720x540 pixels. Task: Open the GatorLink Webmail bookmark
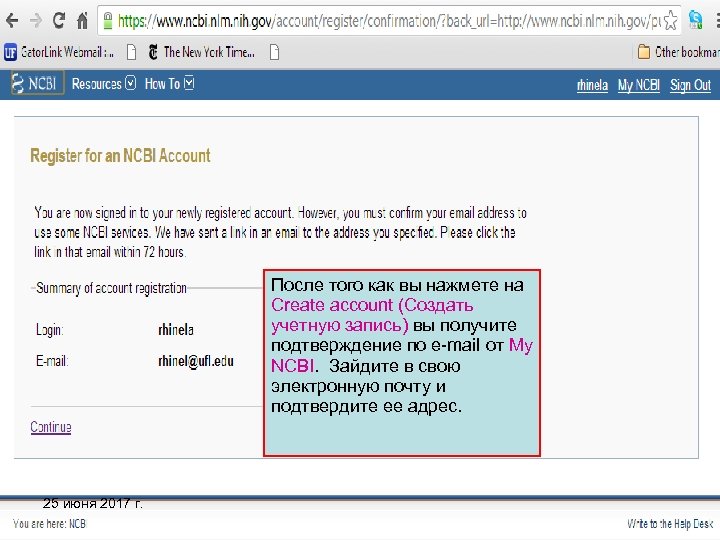59,52
